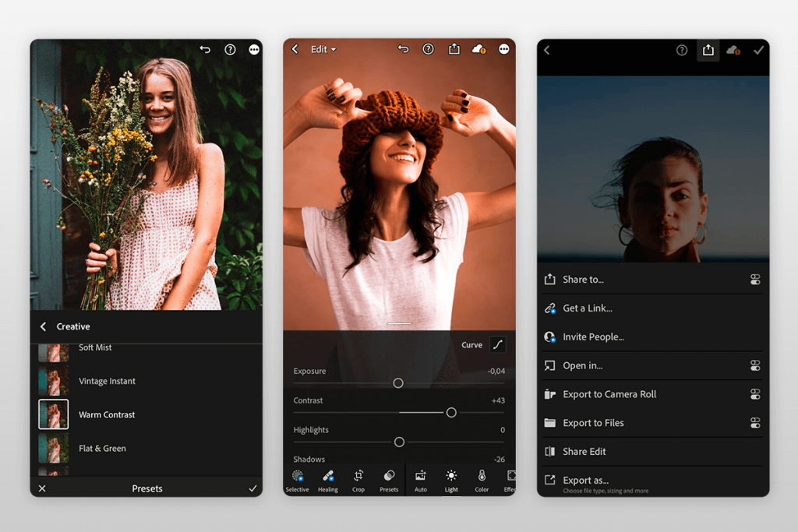The height and width of the screenshot is (532, 798).
Task: Confirm selected preset with checkmark
Action: tap(252, 488)
